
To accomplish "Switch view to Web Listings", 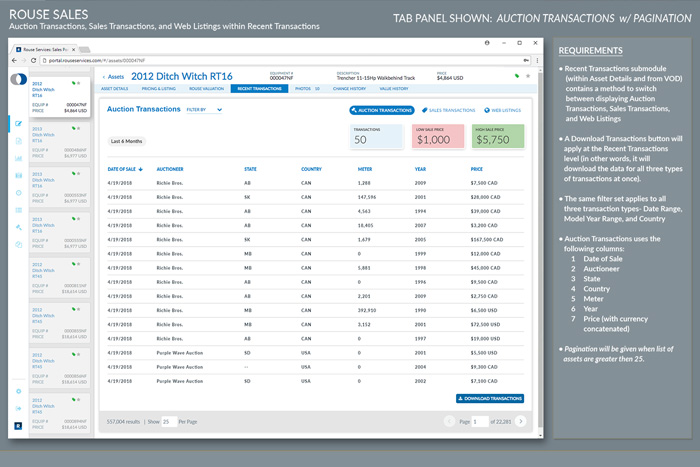I will (x=503, y=110).
